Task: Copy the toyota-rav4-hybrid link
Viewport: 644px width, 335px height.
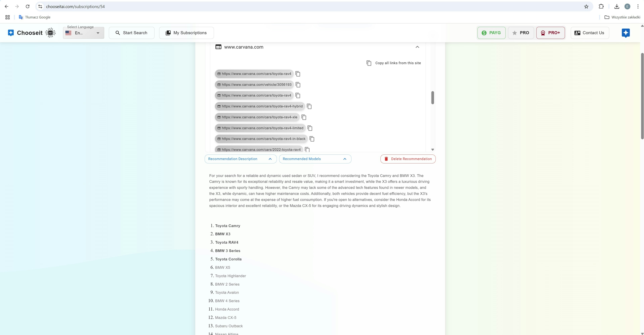Action: pyautogui.click(x=309, y=106)
